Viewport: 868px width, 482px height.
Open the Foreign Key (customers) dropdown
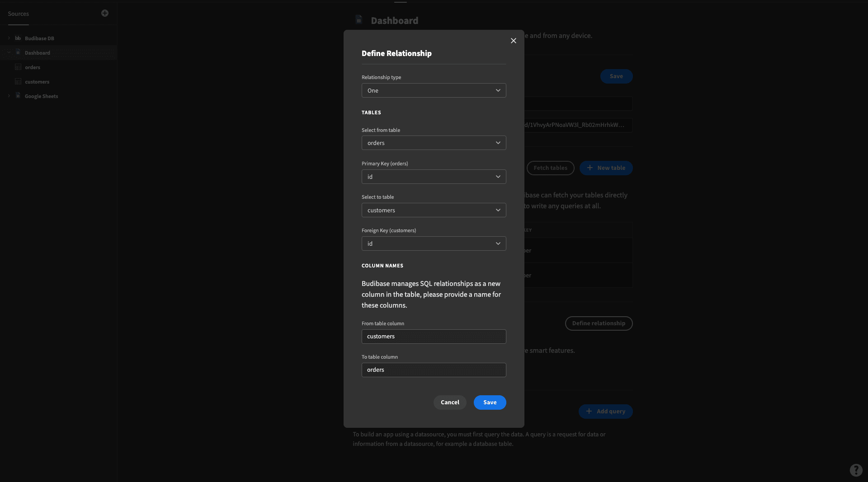[434, 243]
